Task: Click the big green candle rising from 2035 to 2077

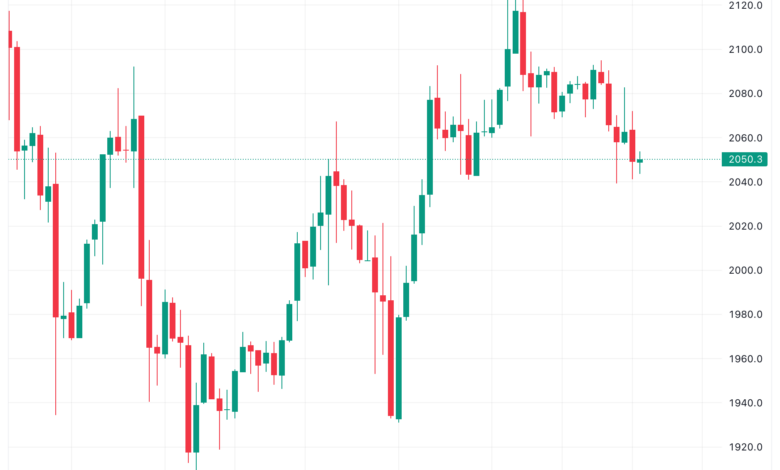Action: point(430,147)
